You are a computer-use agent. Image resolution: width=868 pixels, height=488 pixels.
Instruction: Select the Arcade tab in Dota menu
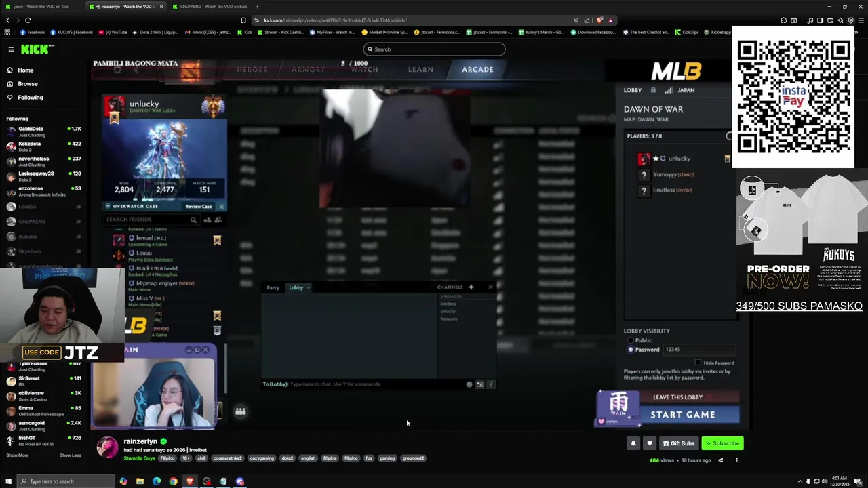click(477, 70)
